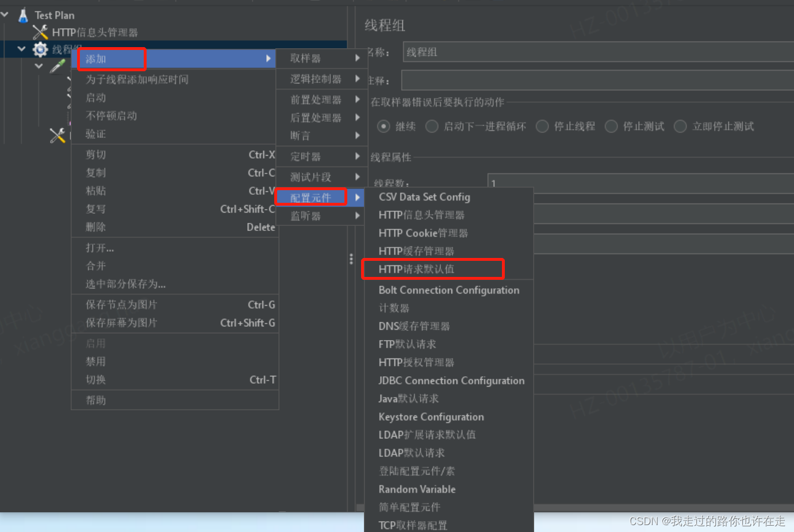
Task: Select 计数器 config element
Action: coord(449,308)
